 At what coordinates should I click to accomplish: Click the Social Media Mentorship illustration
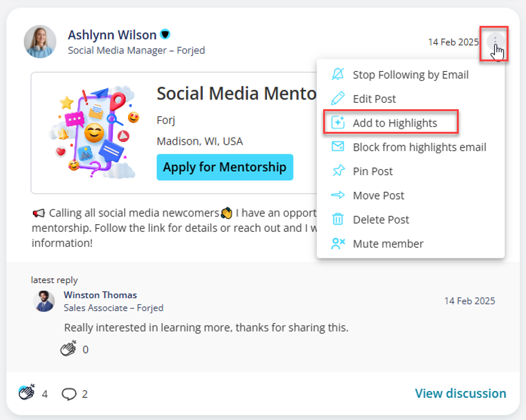pos(94,132)
